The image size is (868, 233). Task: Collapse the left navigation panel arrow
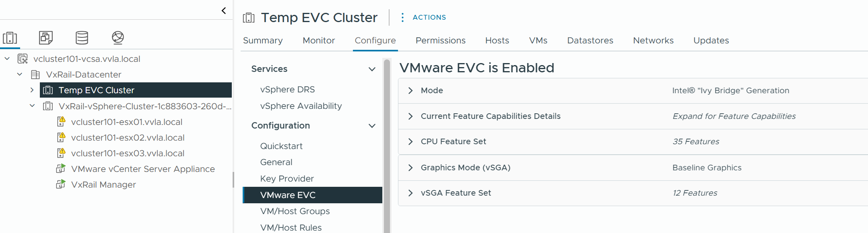[x=224, y=11]
